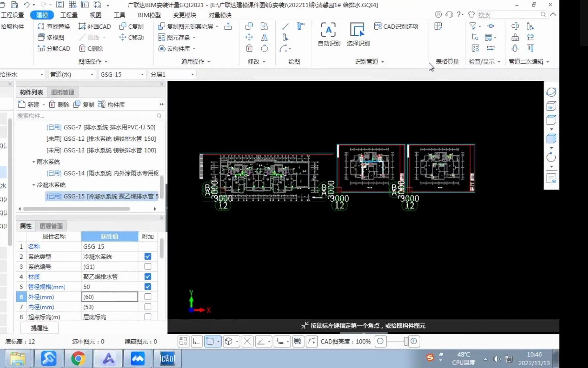Click the orbit view icon on right sidebar
588x368 pixels.
(x=551, y=92)
